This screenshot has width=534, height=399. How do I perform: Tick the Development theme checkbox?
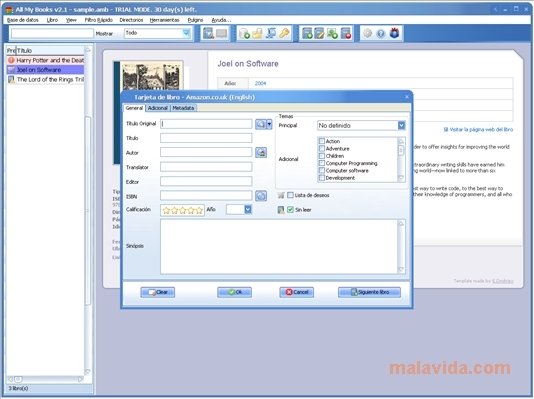tap(321, 178)
